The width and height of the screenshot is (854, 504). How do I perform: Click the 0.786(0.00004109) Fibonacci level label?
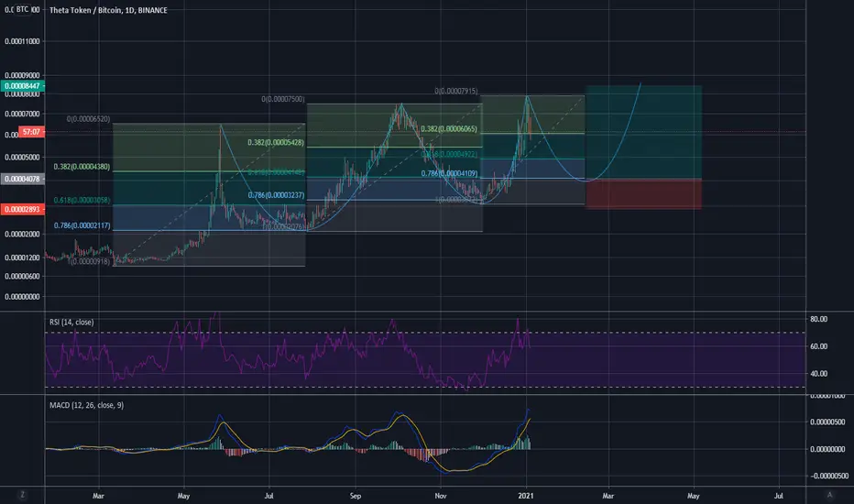pos(449,173)
